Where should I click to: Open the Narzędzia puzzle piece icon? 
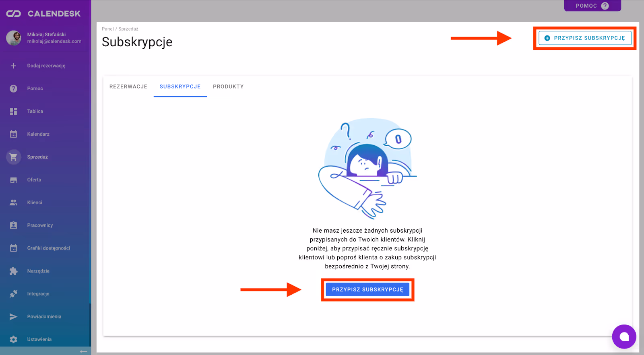[x=13, y=271]
